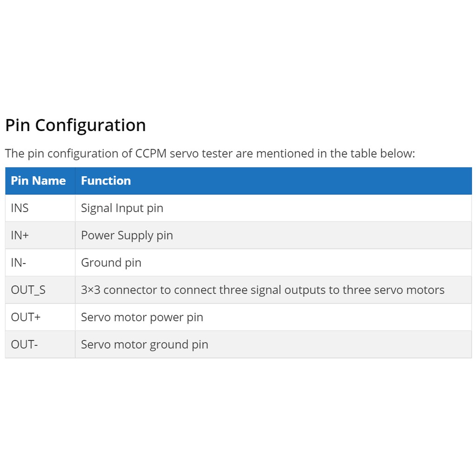Click the Servo motor power pin cell
Viewport: 476px width, 476px height.
(x=273, y=317)
